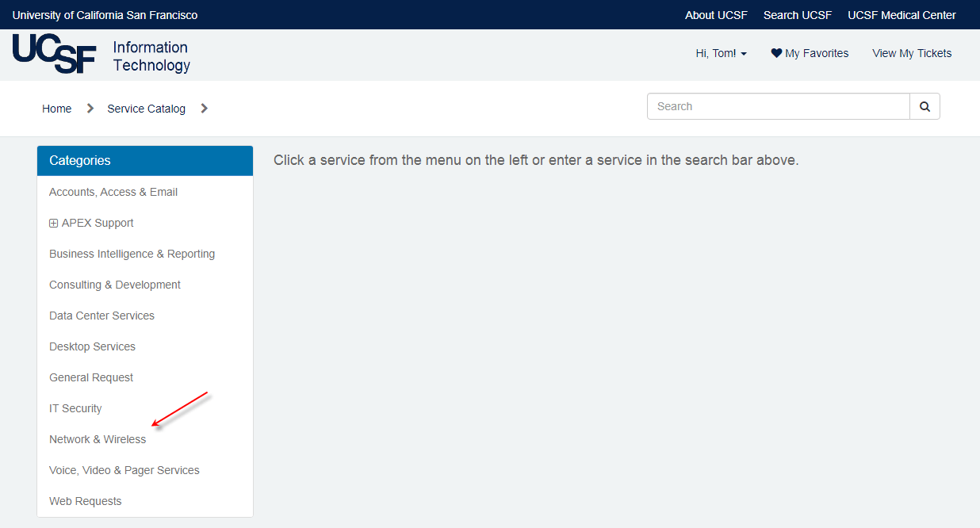The image size is (980, 528).
Task: Click the heart icon of My Favorites
Action: [x=776, y=53]
